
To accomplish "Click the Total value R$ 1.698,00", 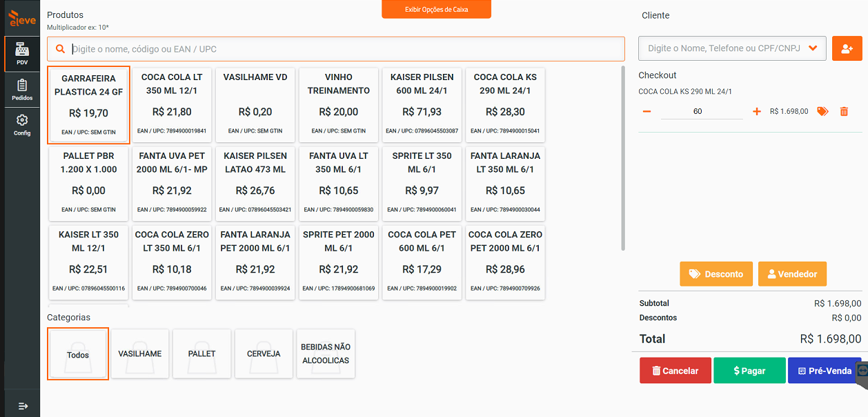I will point(831,339).
